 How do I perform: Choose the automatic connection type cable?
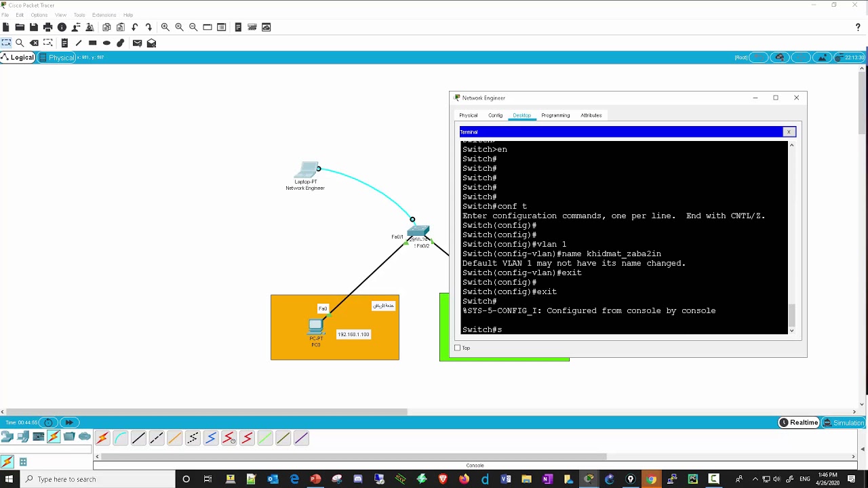pyautogui.click(x=102, y=439)
